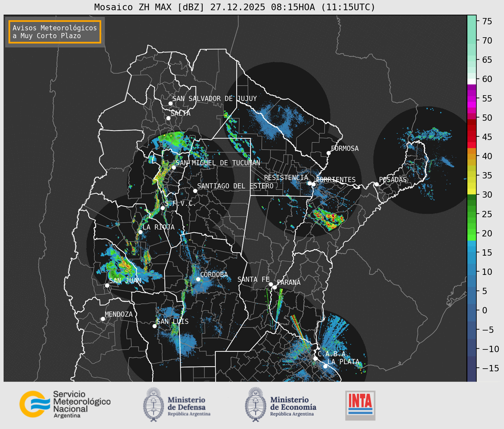Click the MENDOZA label text
The height and width of the screenshot is (429, 504).
click(x=119, y=314)
